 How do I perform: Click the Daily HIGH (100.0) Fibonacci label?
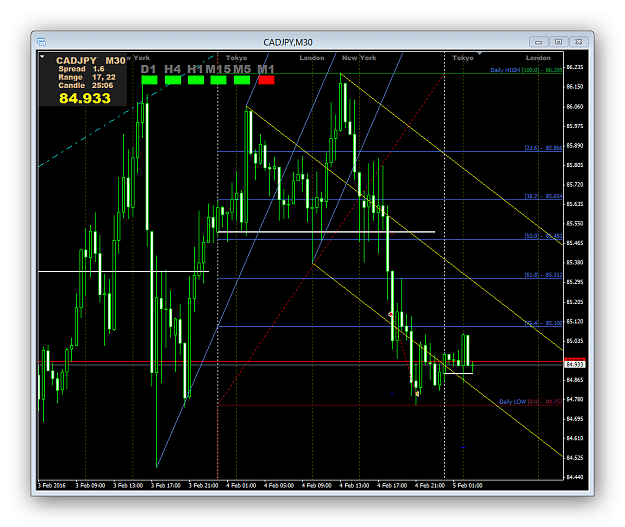click(526, 70)
